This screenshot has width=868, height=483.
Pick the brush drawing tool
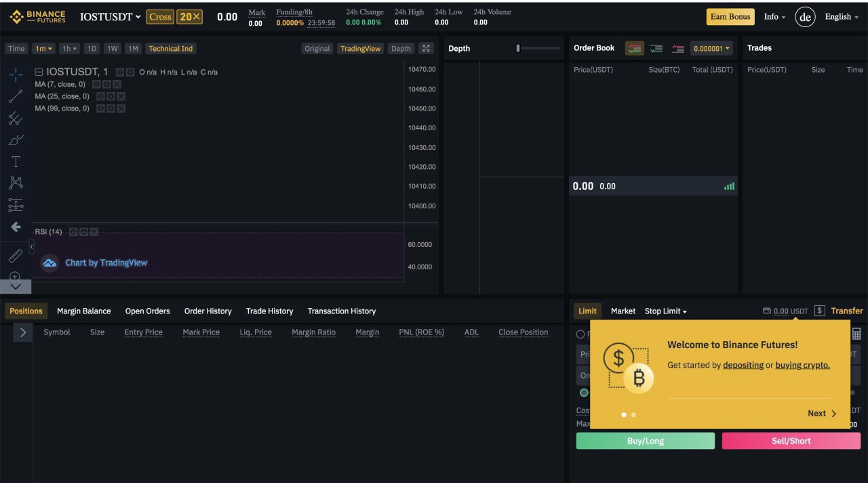pyautogui.click(x=16, y=140)
